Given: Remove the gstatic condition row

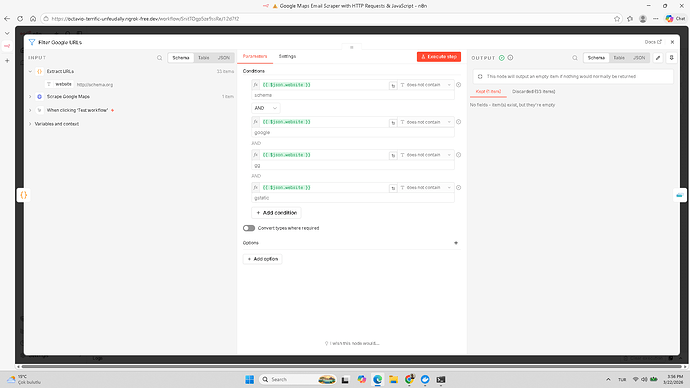Looking at the screenshot, I should [459, 187].
